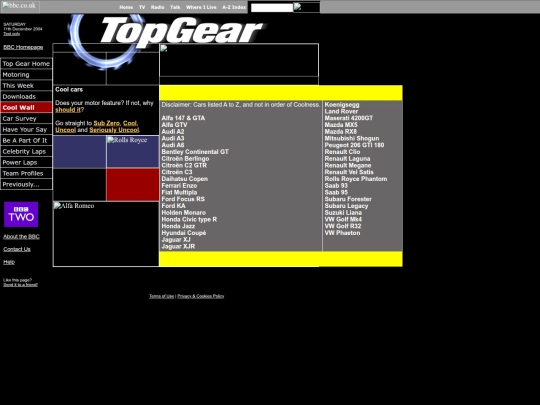This screenshot has width=540, height=405.
Task: Open Home in BBC top bar
Action: tap(126, 7)
